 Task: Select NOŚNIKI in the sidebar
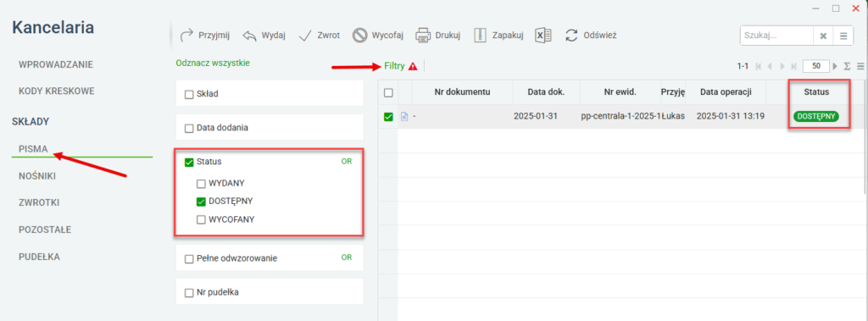(37, 176)
